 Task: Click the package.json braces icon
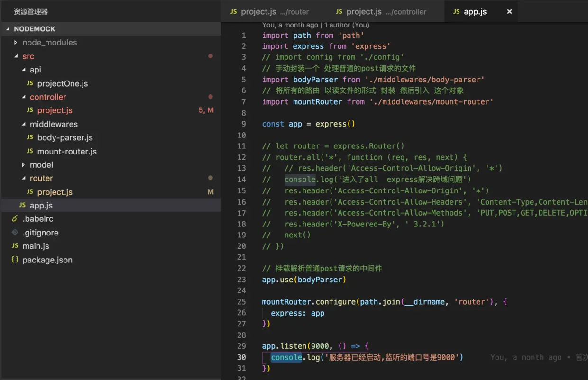tap(15, 260)
